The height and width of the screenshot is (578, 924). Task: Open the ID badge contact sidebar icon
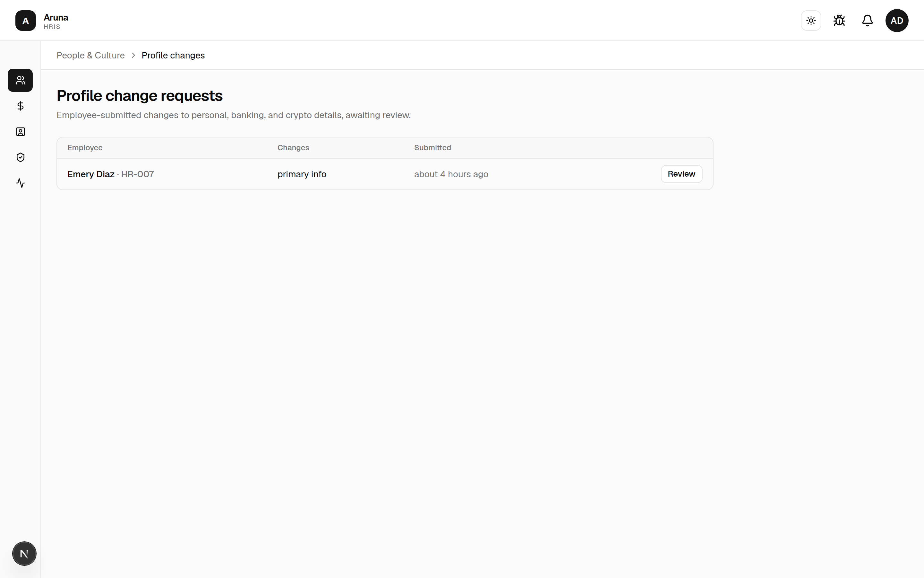click(20, 132)
